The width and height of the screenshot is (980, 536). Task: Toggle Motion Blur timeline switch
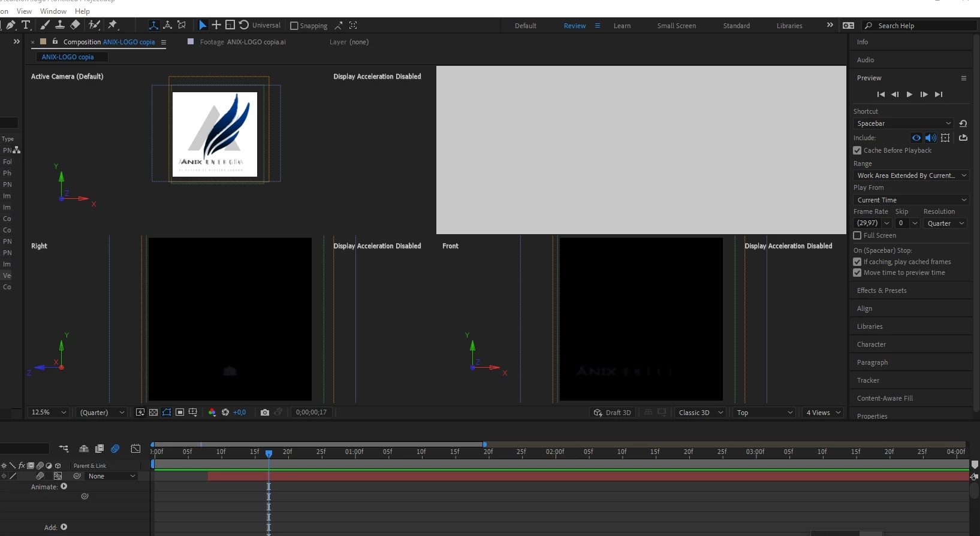(115, 449)
